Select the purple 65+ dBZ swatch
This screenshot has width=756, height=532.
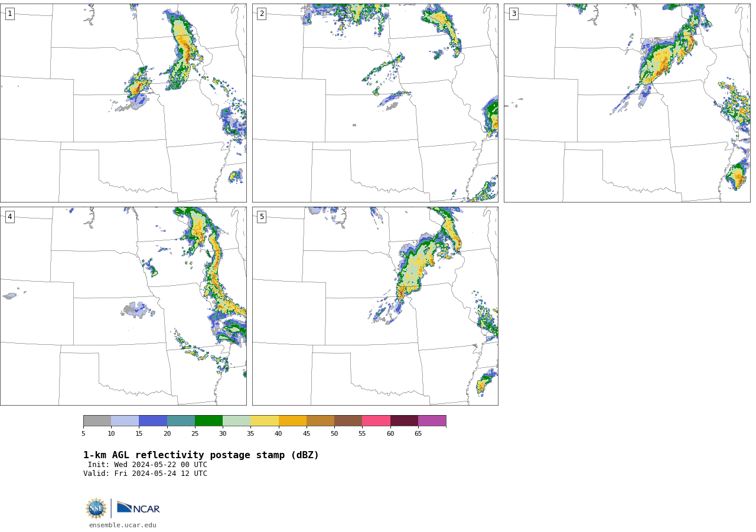(432, 421)
